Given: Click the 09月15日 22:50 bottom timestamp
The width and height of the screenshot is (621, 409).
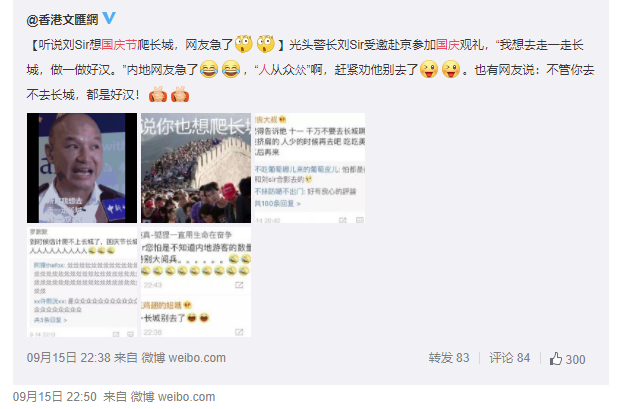Looking at the screenshot, I should coord(55,397).
